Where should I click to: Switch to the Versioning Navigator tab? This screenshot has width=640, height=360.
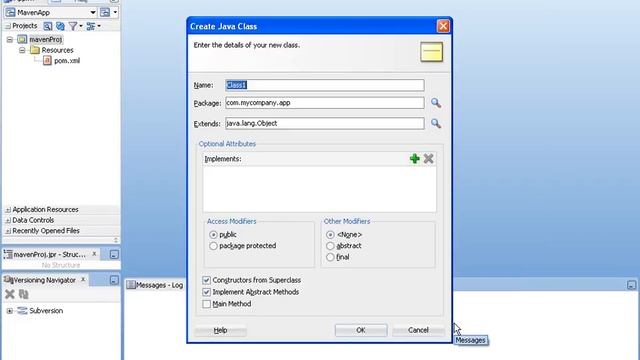point(44,280)
